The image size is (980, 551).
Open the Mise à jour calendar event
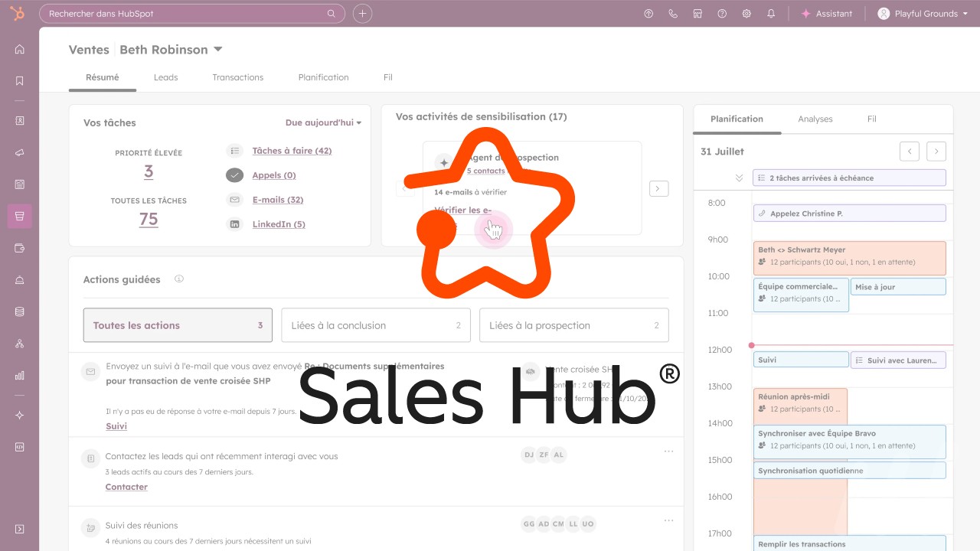pos(898,287)
